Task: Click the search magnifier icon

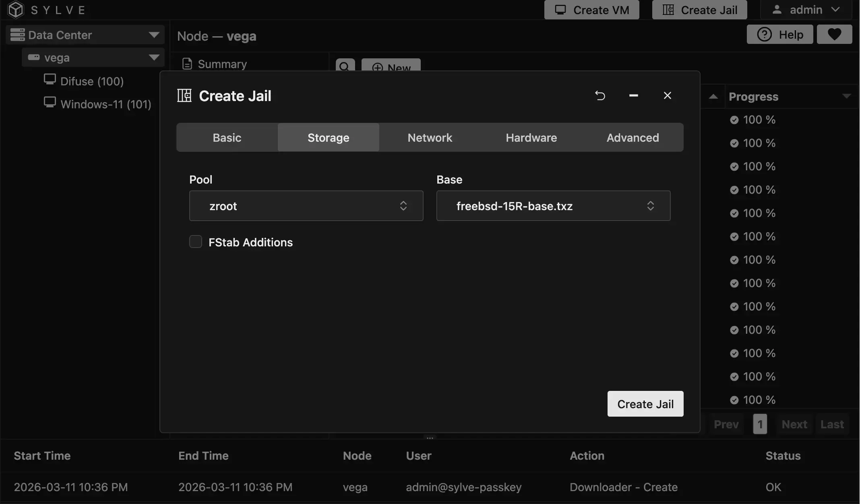Action: pos(345,66)
